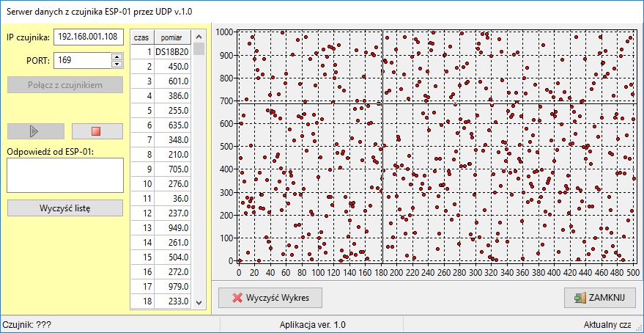Select the 386.0 measurement cell
644x333 pixels.
tap(172, 96)
